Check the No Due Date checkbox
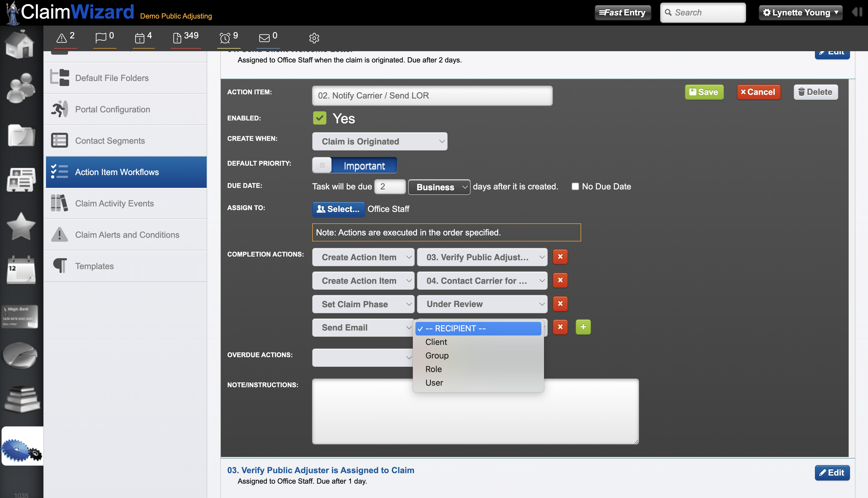 [575, 186]
